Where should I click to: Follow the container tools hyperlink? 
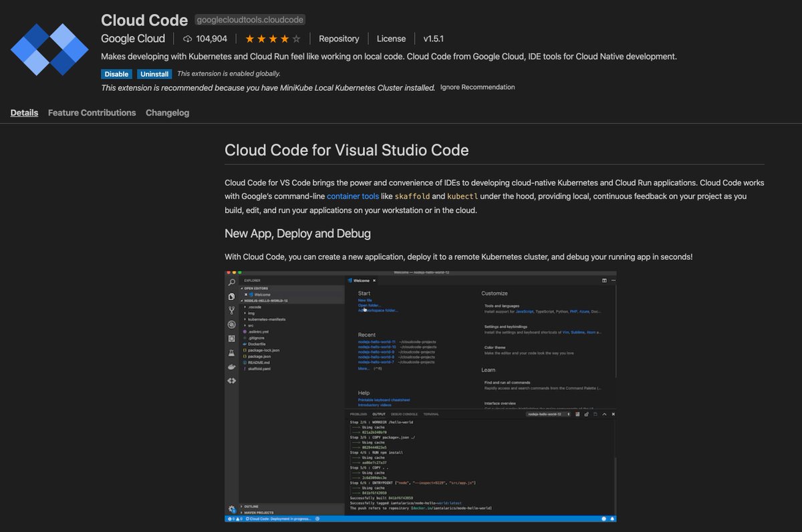tap(353, 196)
